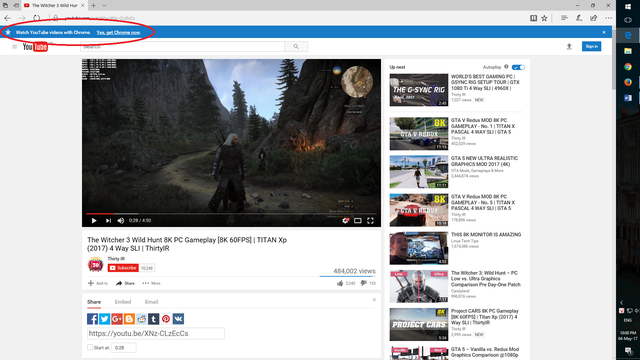Open a new browser tab

[x=93, y=5]
